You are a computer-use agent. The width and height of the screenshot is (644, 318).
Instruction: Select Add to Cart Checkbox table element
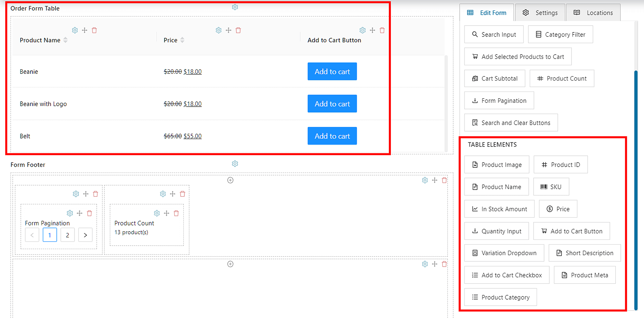507,275
